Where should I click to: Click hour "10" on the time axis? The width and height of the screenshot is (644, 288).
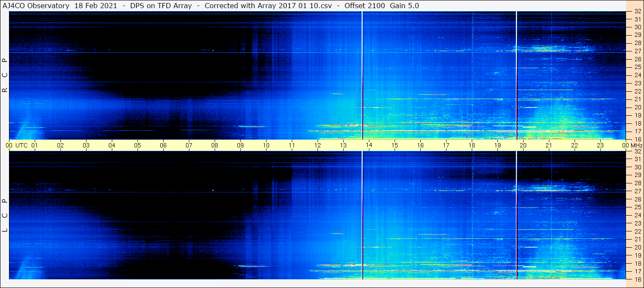coord(266,146)
